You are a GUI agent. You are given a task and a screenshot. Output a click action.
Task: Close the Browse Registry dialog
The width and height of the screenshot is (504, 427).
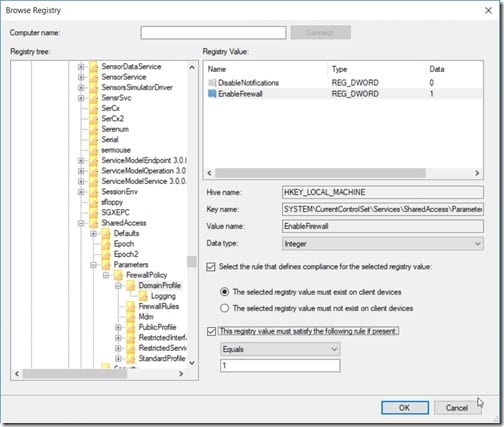488,11
